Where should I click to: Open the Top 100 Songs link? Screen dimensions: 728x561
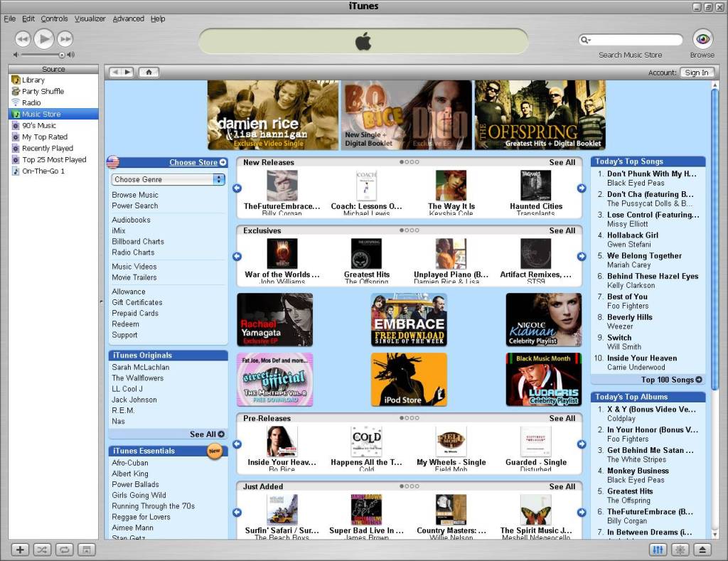coord(671,380)
